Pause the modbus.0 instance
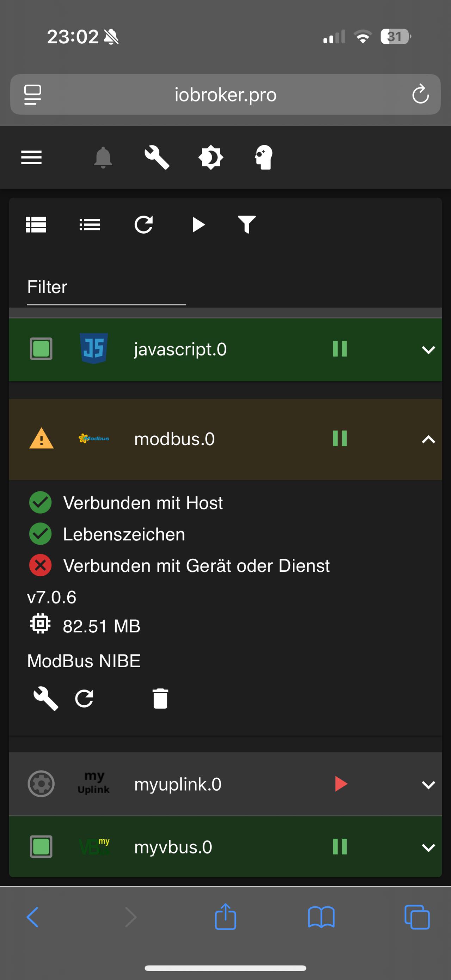 click(x=340, y=439)
